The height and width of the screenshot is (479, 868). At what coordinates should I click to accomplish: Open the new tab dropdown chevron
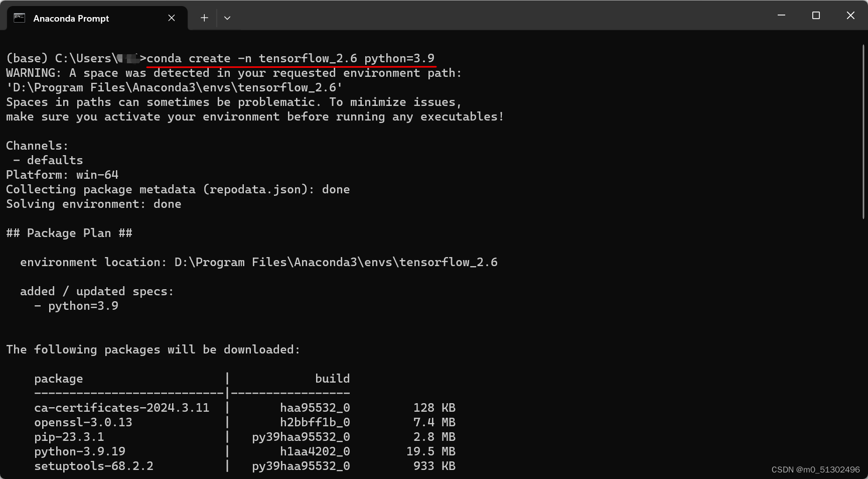[227, 18]
